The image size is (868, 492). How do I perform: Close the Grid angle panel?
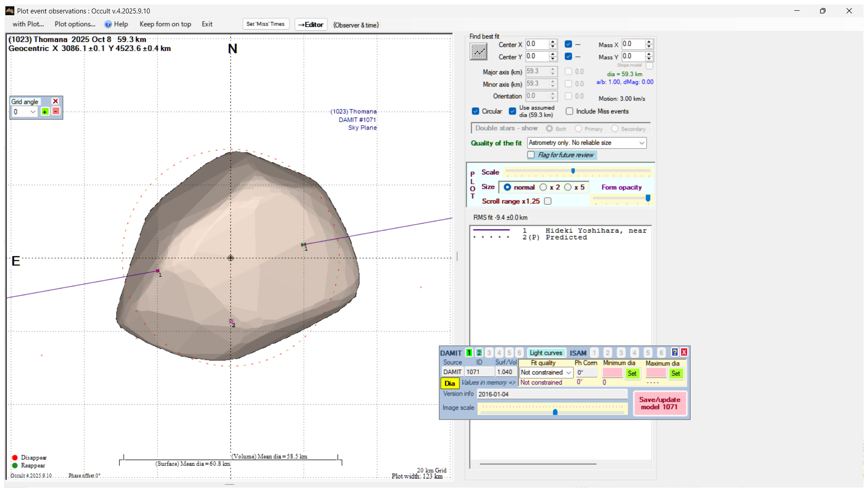(55, 102)
